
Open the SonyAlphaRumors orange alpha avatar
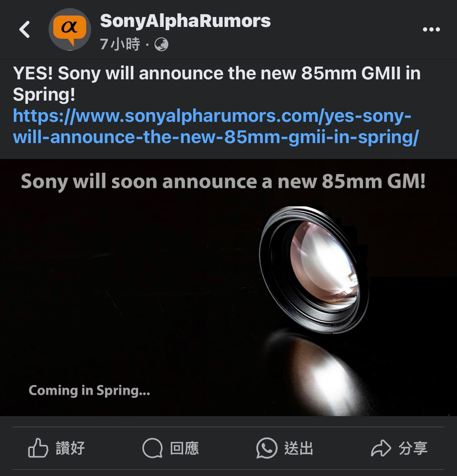pos(69,29)
